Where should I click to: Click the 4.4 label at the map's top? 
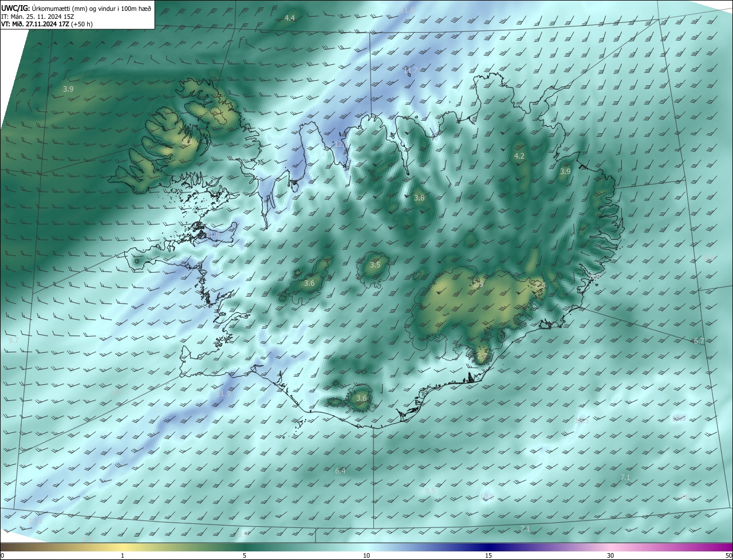tap(290, 18)
